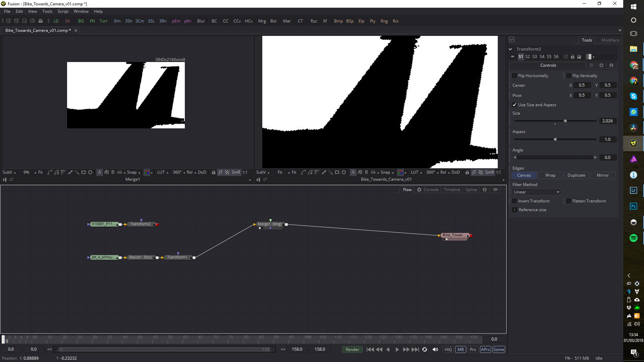This screenshot has height=362, width=644.
Task: Select polyline tool in left viewer toolbar
Action: [50, 172]
